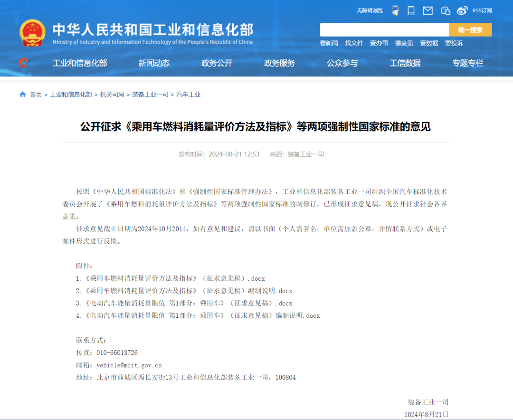Image resolution: width=513 pixels, height=420 pixels.
Task: Open the 政务公开 menu
Action: tap(216, 63)
